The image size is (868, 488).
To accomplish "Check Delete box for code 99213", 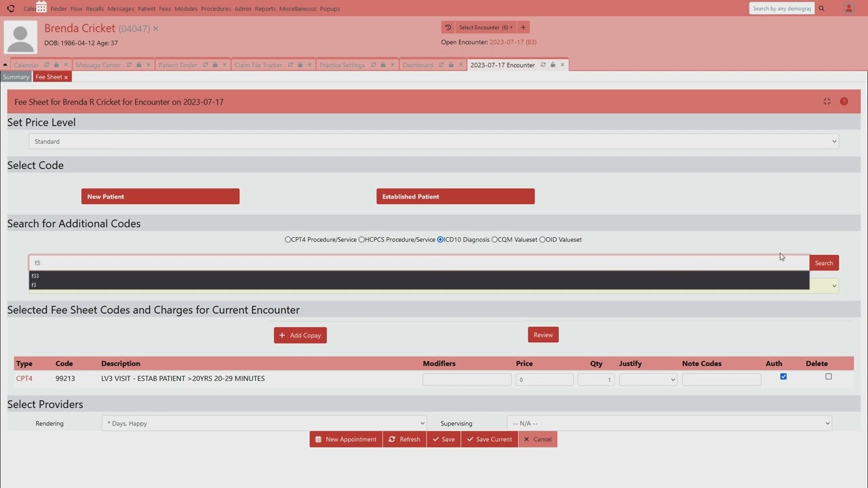I will pyautogui.click(x=828, y=377).
